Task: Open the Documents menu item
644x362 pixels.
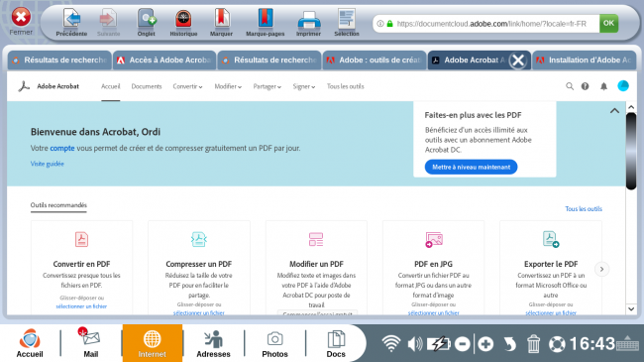Action: [x=147, y=86]
